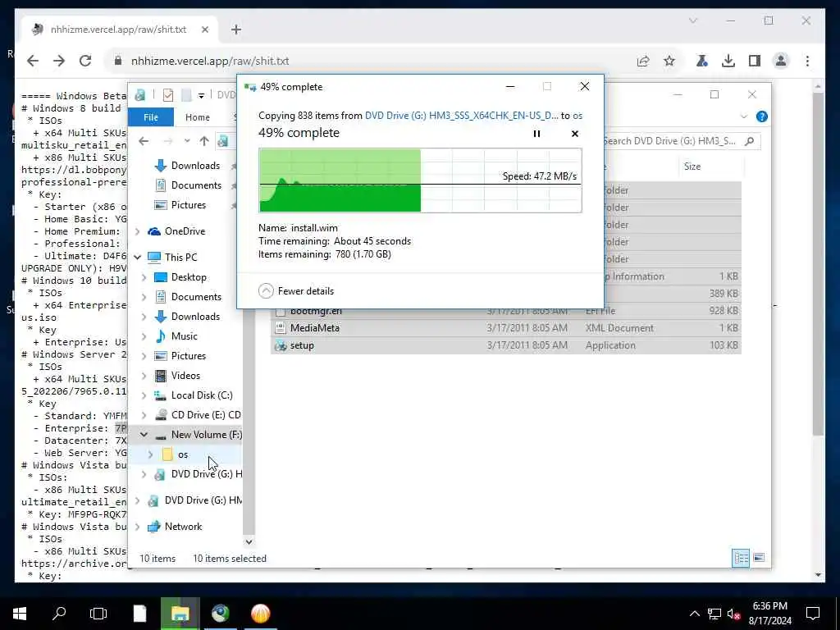Expand the 'os' folder node
The width and height of the screenshot is (840, 630).
[151, 454]
